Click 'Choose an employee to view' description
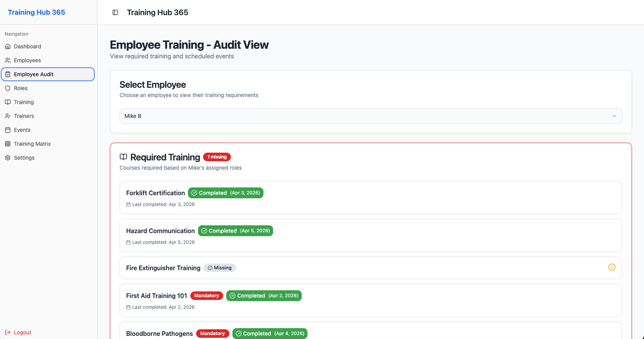This screenshot has height=339, width=644. pos(189,95)
